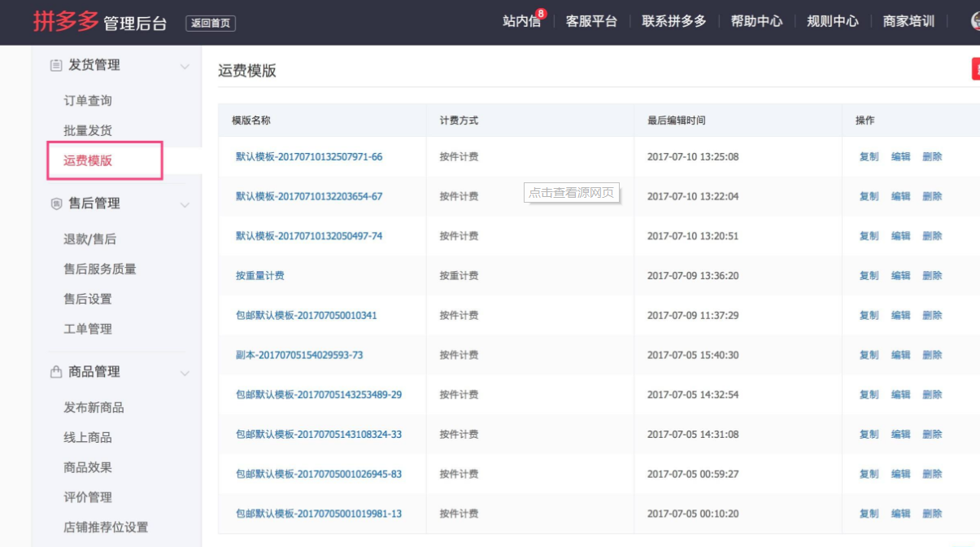The image size is (980, 547).
Task: Click 复制 for template ending 6945-83
Action: (869, 474)
